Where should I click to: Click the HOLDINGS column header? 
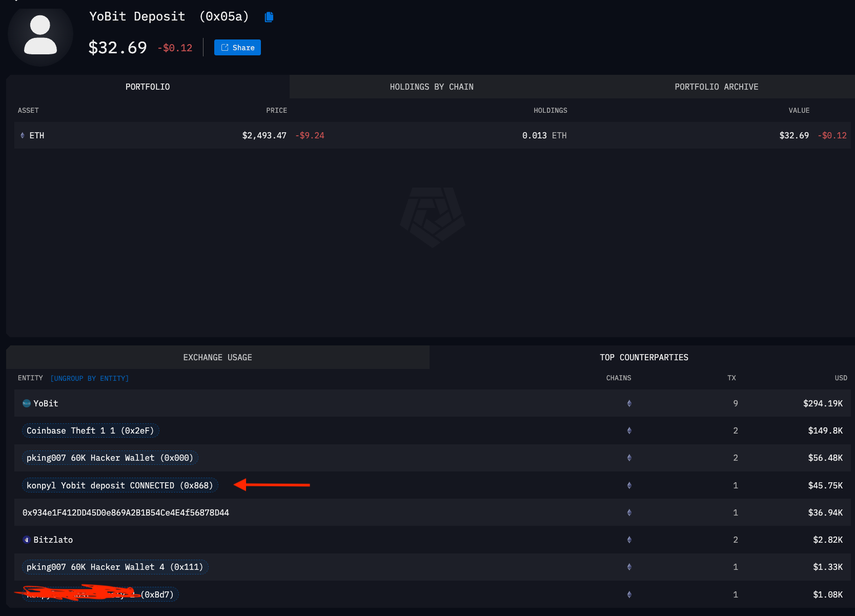[550, 110]
